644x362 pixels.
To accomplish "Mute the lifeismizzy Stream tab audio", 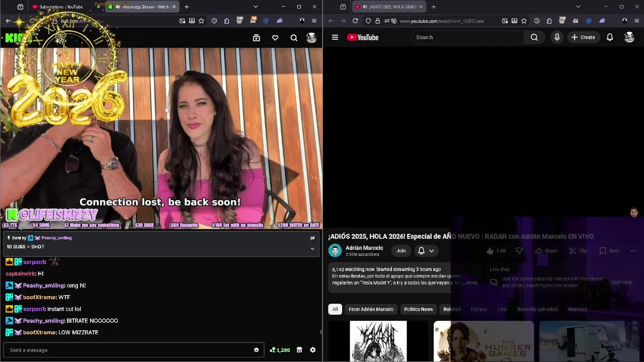I will point(117,7).
